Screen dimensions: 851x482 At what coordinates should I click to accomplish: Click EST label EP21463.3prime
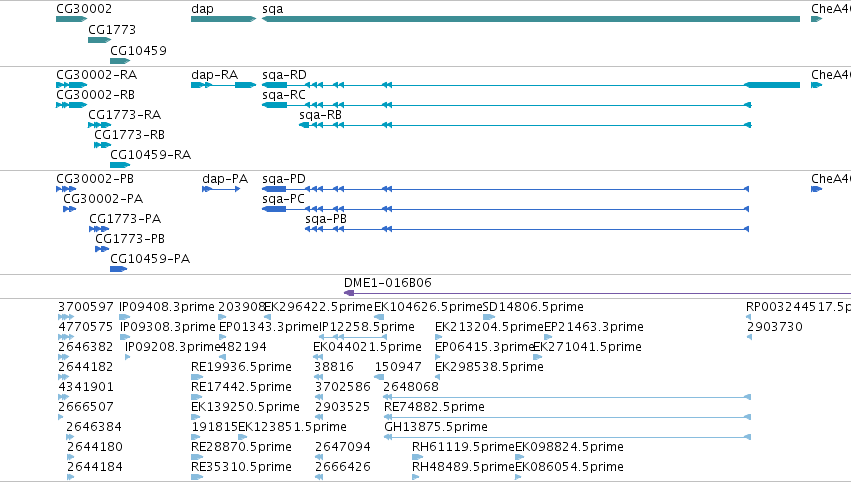pyautogui.click(x=594, y=327)
